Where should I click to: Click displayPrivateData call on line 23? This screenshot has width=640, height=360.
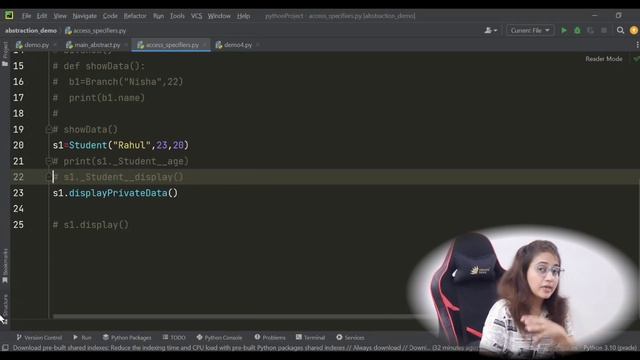tap(118, 193)
